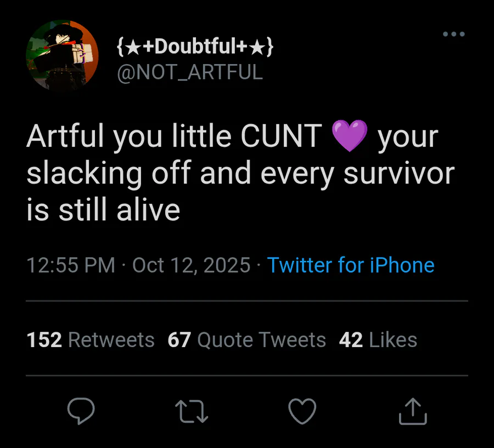Click the {★+Doubtful+★} display name
The width and height of the screenshot is (494, 448).
[x=195, y=47]
